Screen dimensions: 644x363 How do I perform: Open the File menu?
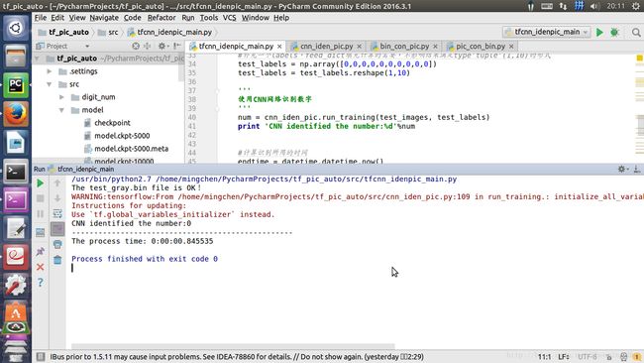41,18
